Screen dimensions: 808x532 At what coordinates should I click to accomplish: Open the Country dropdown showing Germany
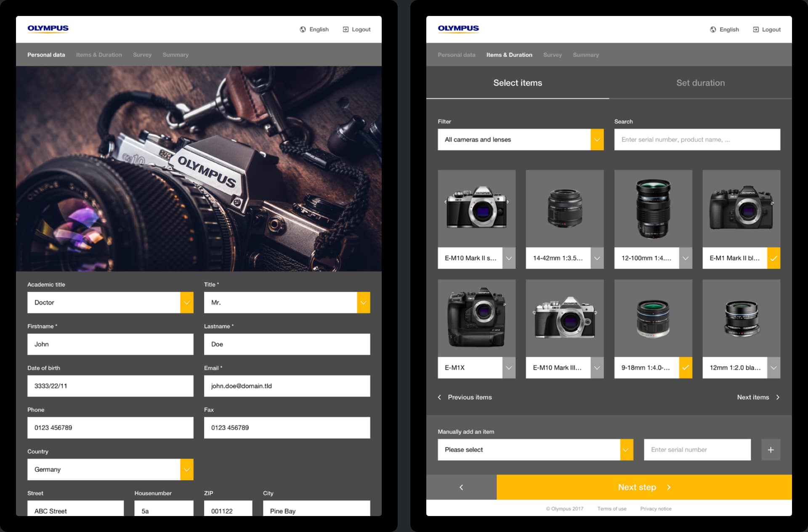coord(110,469)
